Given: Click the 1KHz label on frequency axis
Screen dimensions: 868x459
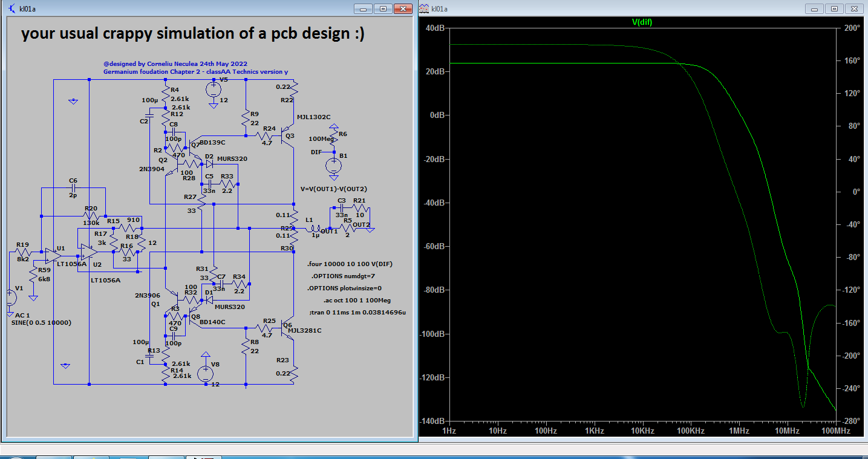Looking at the screenshot, I should click(x=594, y=431).
